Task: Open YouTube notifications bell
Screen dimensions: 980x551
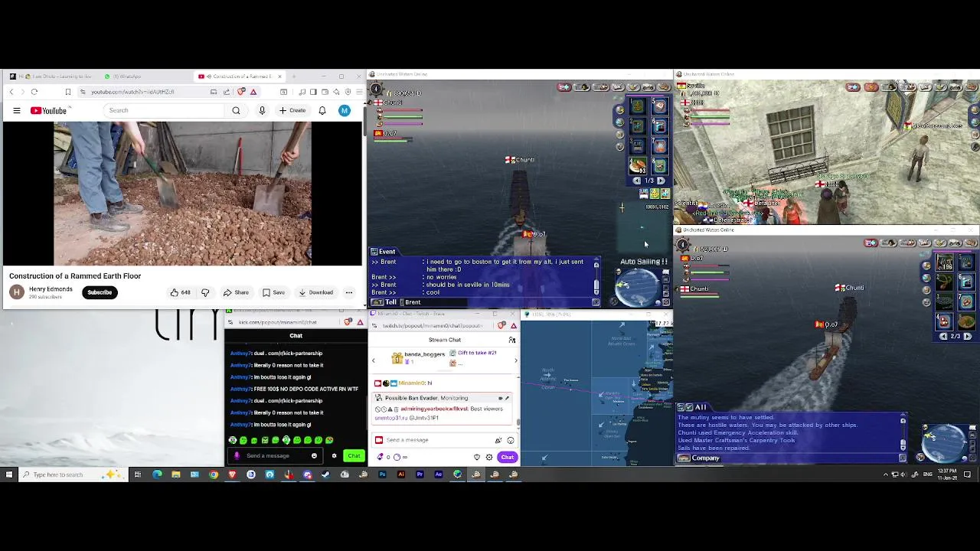Action: 322,110
